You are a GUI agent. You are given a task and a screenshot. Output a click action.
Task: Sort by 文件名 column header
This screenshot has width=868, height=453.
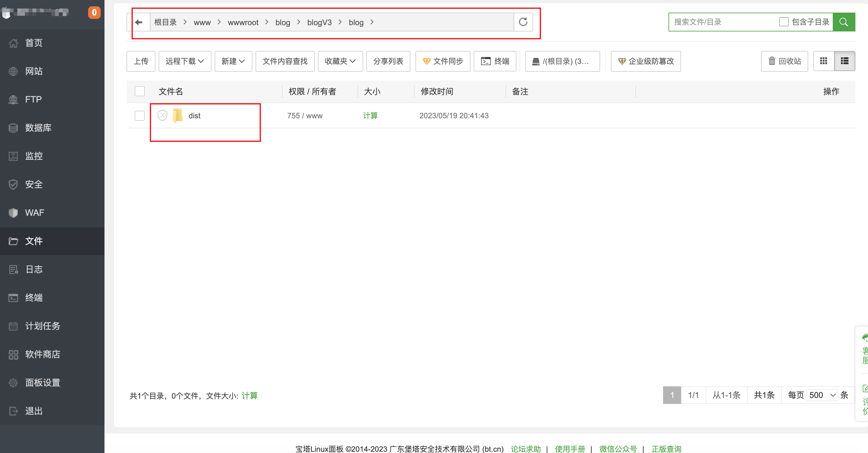[x=171, y=92]
